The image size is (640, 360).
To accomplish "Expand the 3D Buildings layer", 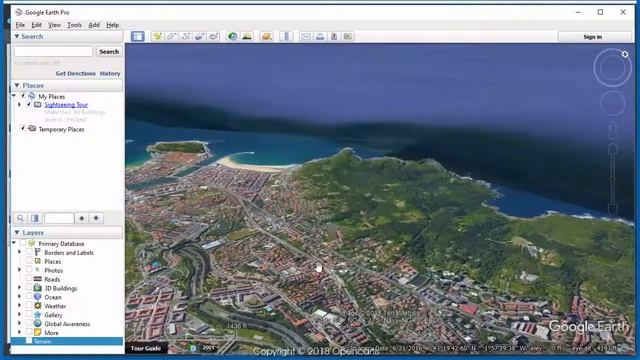I will pos(19,288).
